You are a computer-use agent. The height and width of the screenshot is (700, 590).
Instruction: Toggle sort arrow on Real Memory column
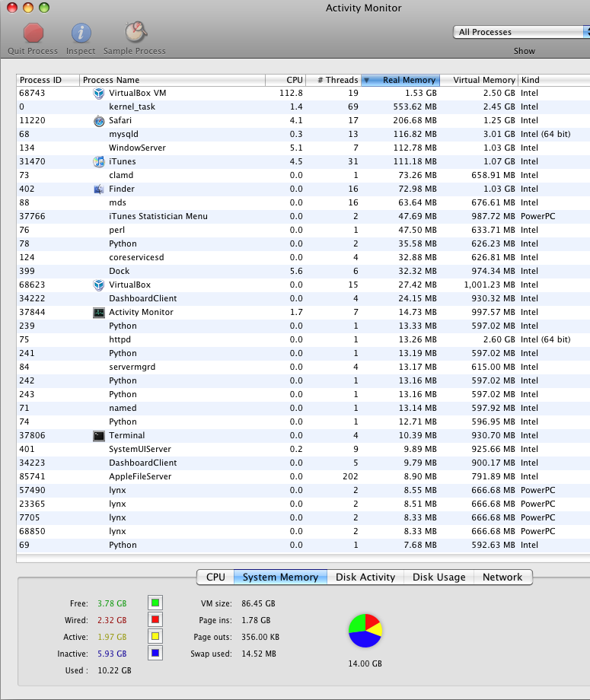tap(366, 81)
